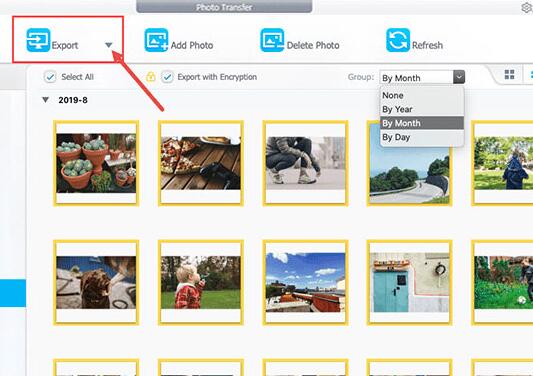The width and height of the screenshot is (533, 376).
Task: Select the potted cactus photo
Action: point(96,163)
